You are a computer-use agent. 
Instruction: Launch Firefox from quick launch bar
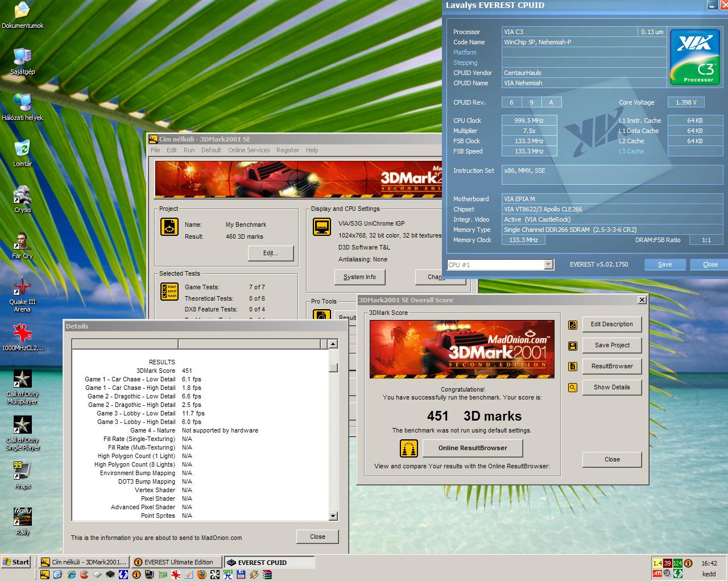point(201,575)
